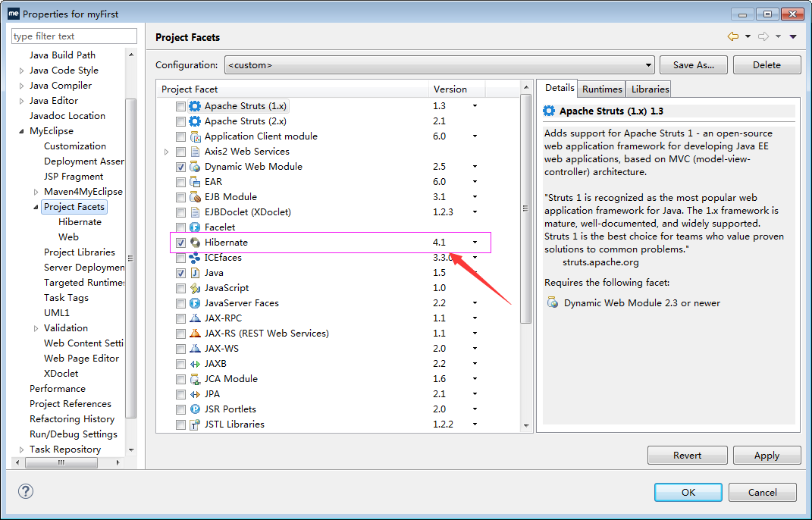Viewport: 812px width, 520px height.
Task: Click the Cancel button
Action: (762, 493)
